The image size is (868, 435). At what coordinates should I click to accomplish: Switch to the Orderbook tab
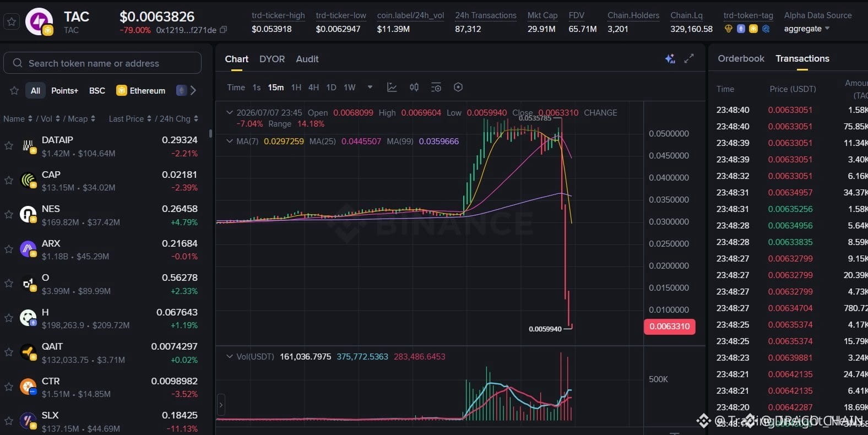[741, 58]
